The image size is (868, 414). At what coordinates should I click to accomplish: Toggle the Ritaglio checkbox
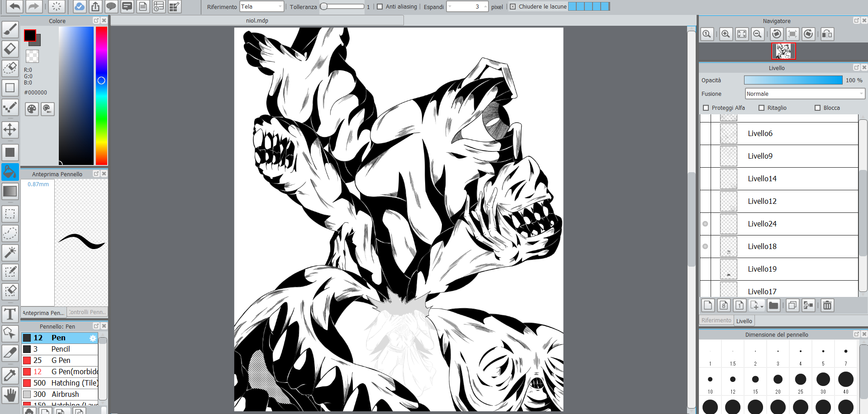[x=762, y=108]
